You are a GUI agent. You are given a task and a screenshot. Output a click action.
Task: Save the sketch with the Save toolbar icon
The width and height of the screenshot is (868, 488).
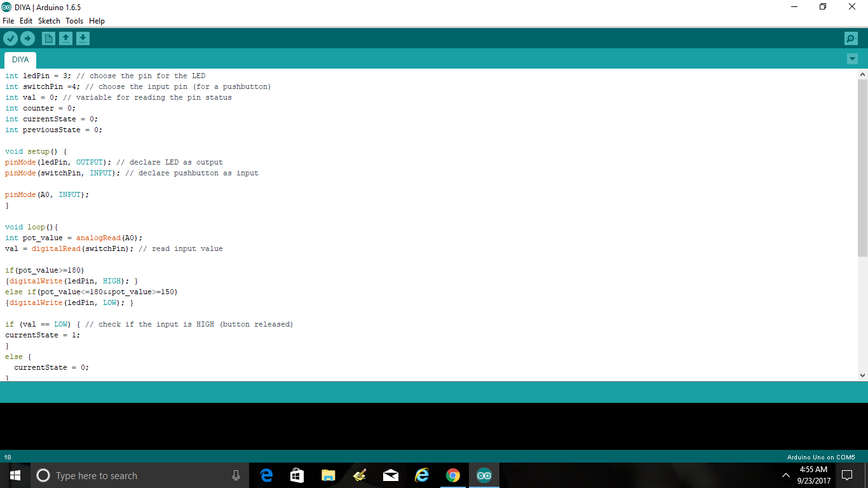(x=83, y=38)
